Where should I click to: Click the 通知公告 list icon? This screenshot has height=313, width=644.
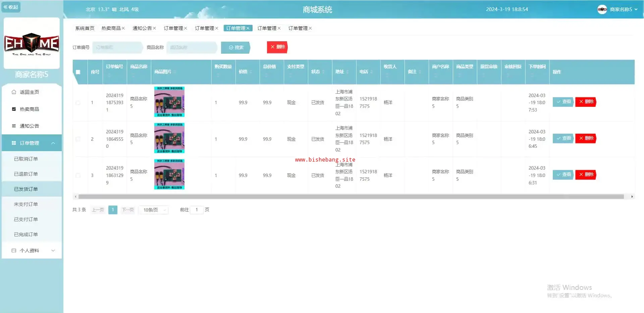point(14,126)
